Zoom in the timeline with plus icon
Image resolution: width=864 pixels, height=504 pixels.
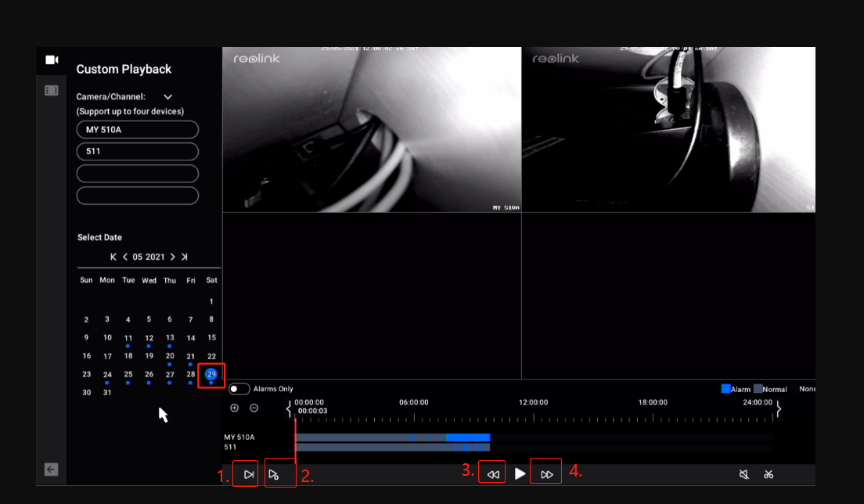234,409
